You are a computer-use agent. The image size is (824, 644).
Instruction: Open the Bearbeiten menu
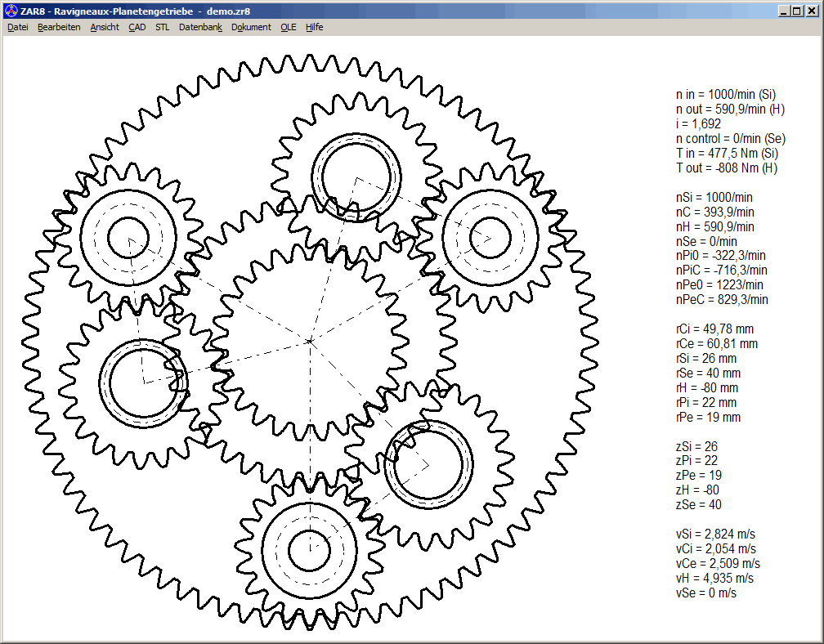(59, 27)
